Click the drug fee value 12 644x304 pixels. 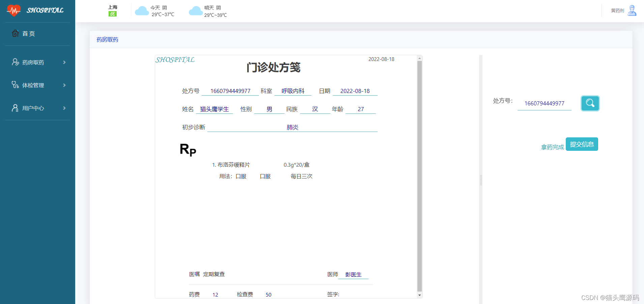click(215, 295)
